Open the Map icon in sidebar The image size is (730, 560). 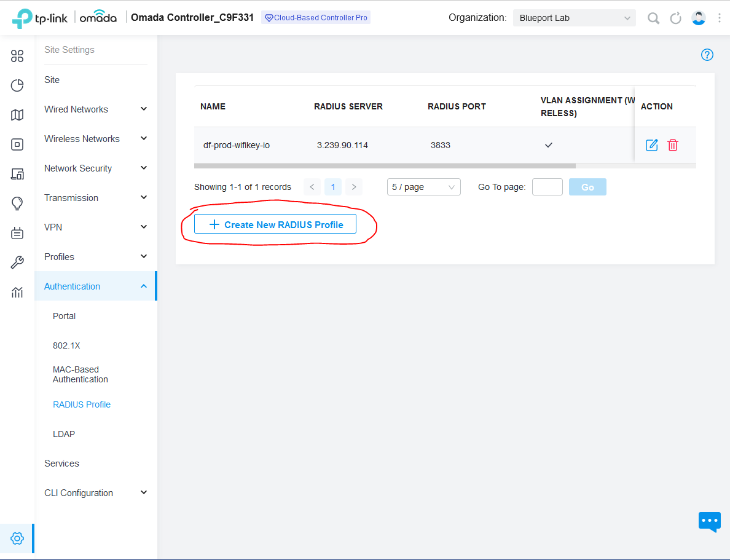(17, 115)
